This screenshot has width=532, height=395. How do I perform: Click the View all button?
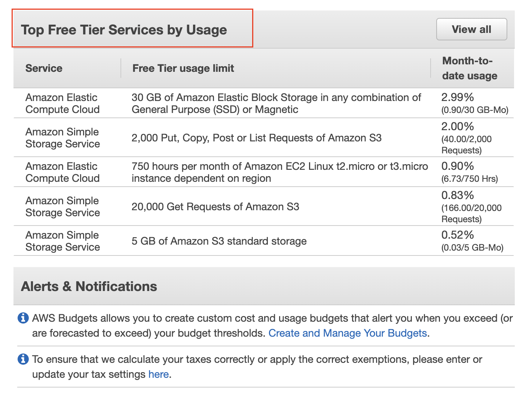(x=471, y=29)
